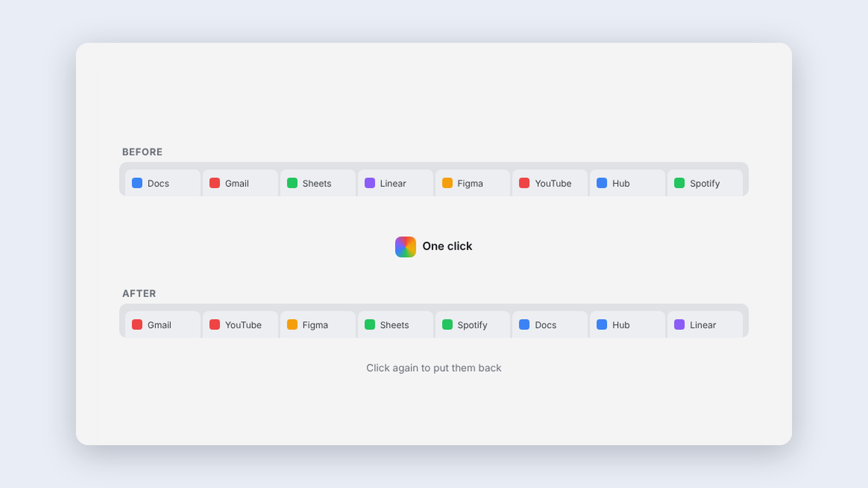The image size is (868, 488).
Task: Click the green Spotify favicon in the After row
Action: [448, 324]
